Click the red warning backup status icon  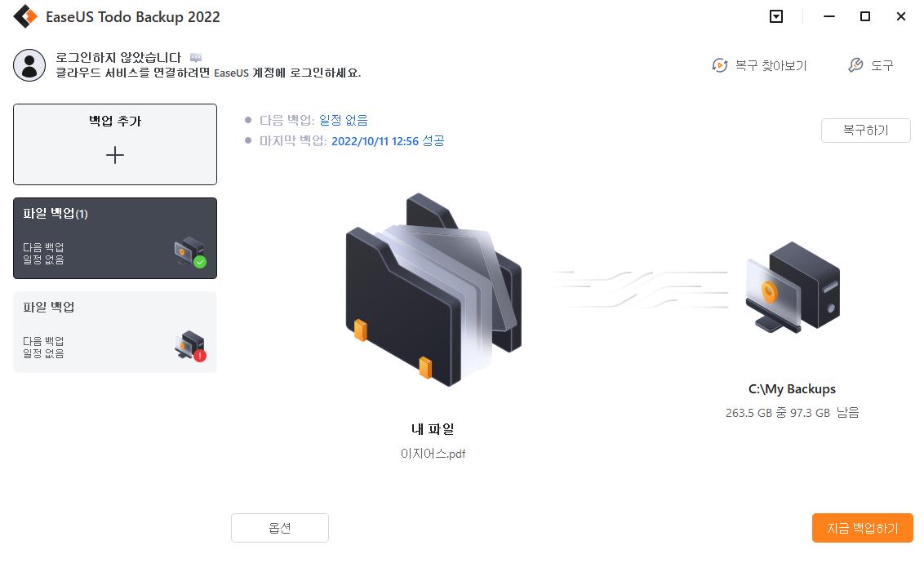click(200, 356)
